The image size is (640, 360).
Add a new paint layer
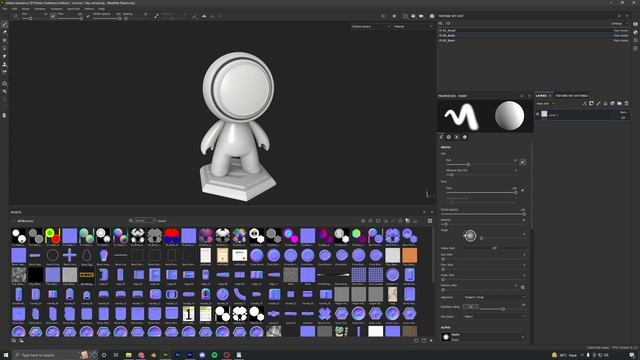pos(598,104)
